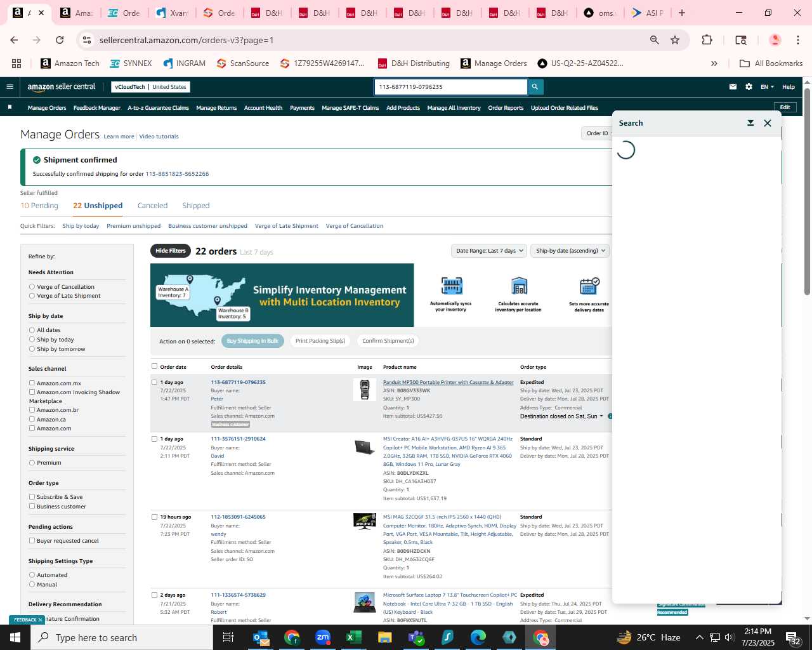The image size is (812, 650).
Task: Expand Destination closed on Sat, Sun
Action: [x=561, y=416]
